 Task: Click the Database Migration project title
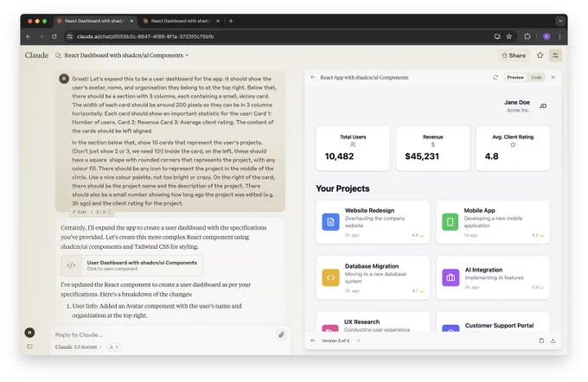(372, 266)
